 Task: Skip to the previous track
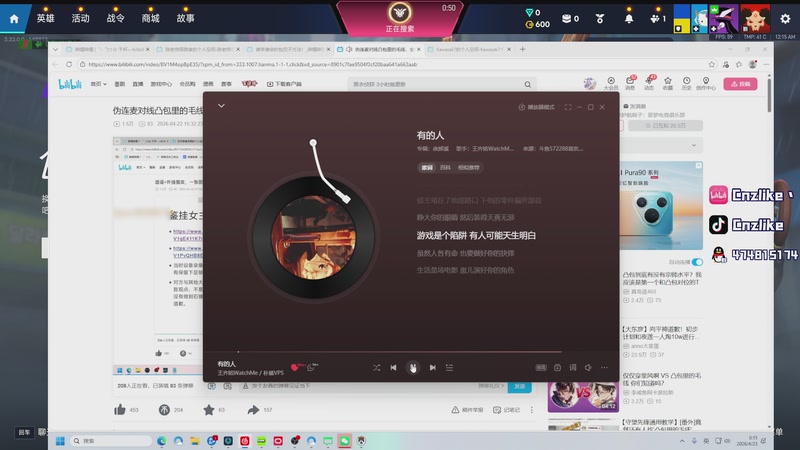click(393, 367)
